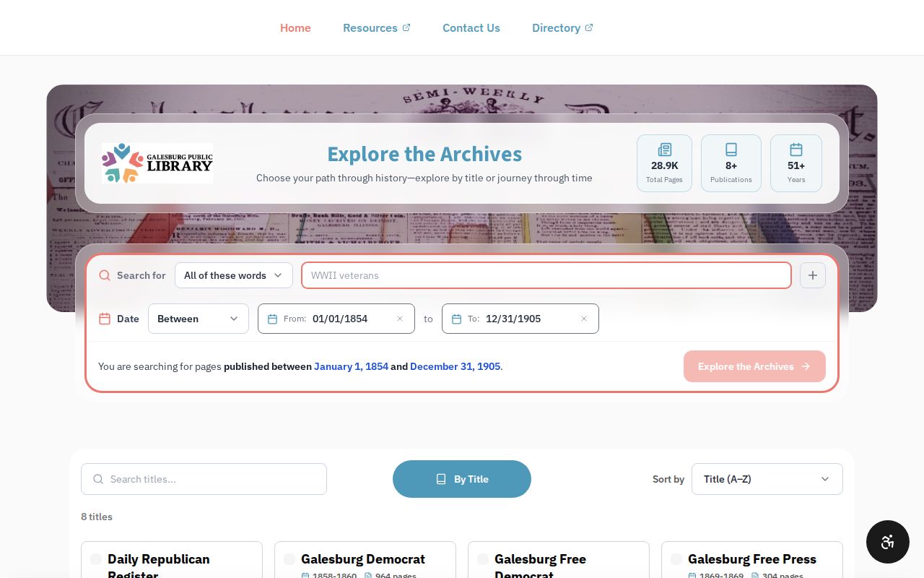Open the Galesburg Democrat title
This screenshot has width=924, height=578.
[x=363, y=559]
